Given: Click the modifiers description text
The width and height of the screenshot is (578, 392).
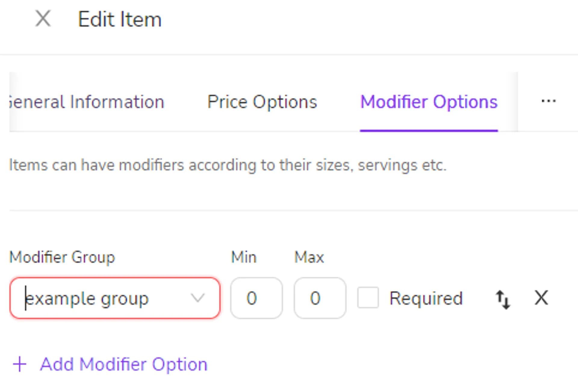Looking at the screenshot, I should tap(228, 165).
